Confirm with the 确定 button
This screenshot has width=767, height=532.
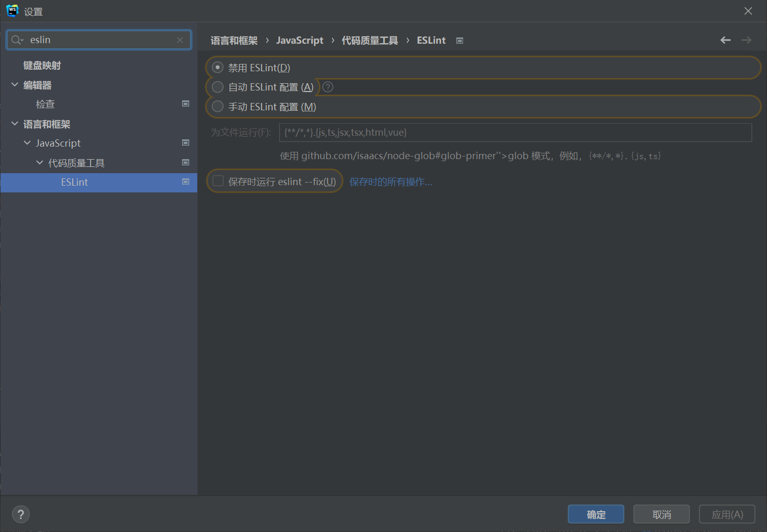[x=596, y=514]
